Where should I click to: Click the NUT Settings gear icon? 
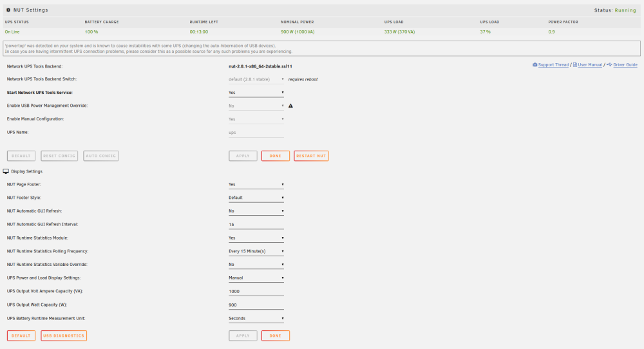(x=8, y=10)
